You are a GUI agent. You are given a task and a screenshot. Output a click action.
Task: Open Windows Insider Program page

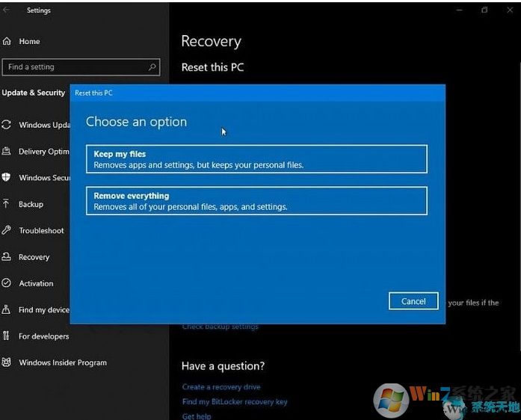click(63, 362)
